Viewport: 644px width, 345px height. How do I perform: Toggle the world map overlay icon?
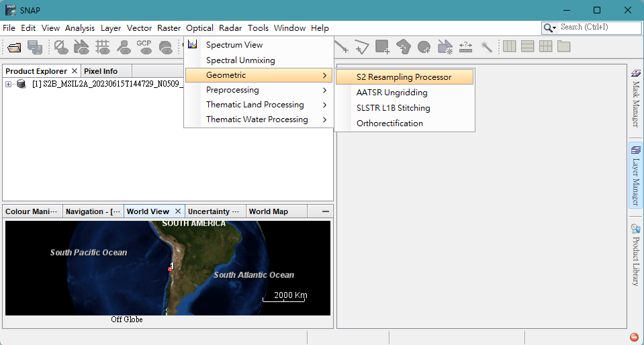165,47
